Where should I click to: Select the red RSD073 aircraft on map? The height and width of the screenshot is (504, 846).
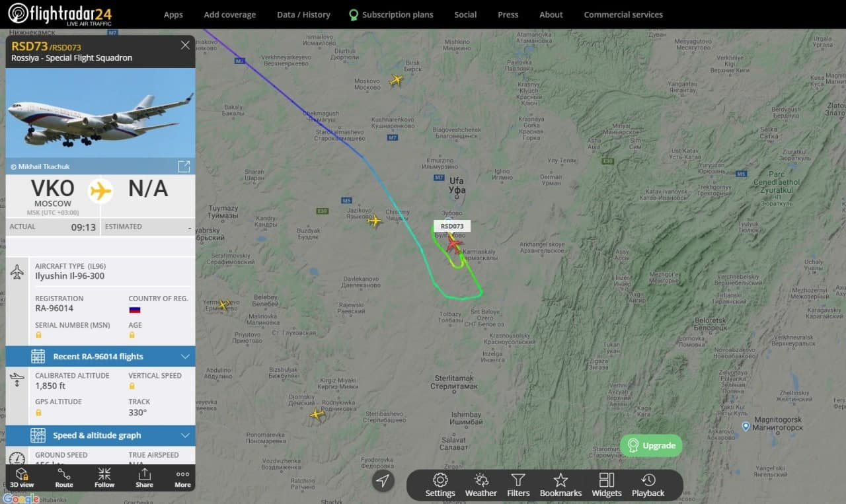(453, 244)
